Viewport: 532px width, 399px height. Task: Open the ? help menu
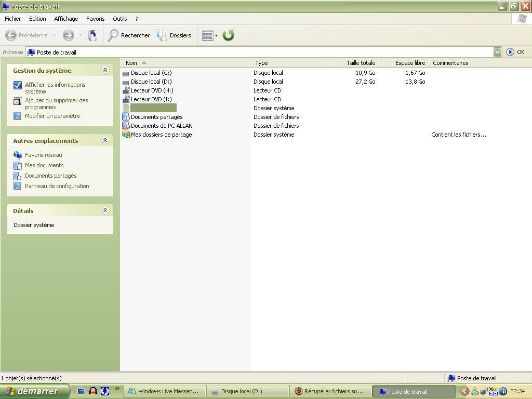coord(137,19)
